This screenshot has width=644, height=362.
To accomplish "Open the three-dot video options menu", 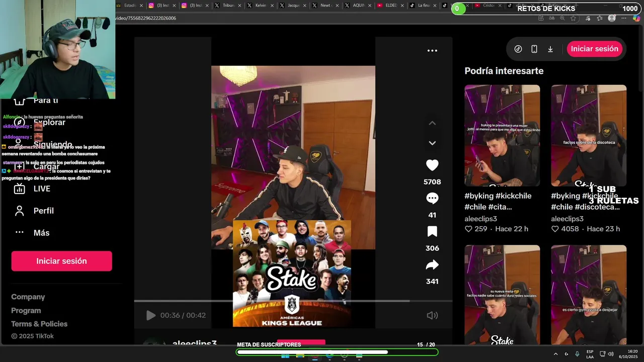I will tap(432, 51).
